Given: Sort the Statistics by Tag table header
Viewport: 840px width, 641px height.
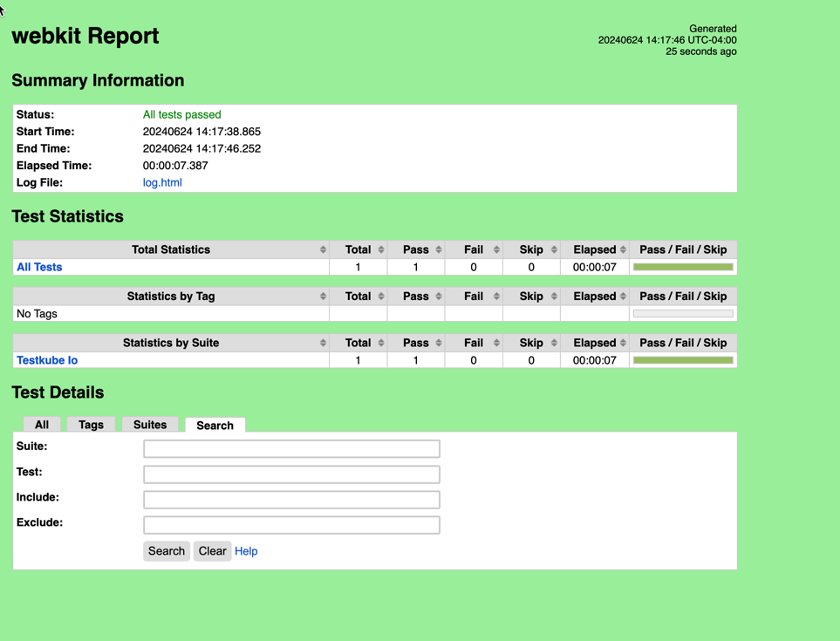Looking at the screenshot, I should pos(324,296).
